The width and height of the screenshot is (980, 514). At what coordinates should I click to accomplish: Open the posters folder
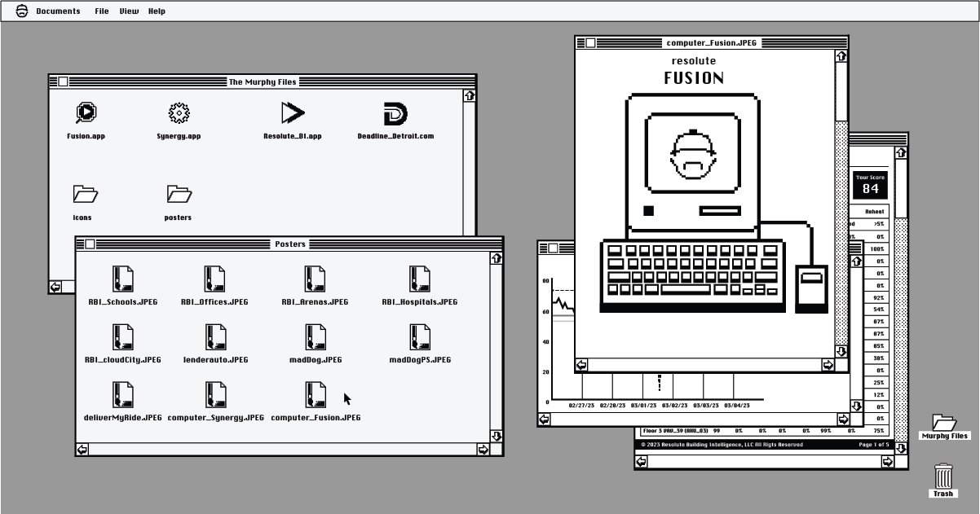(178, 195)
